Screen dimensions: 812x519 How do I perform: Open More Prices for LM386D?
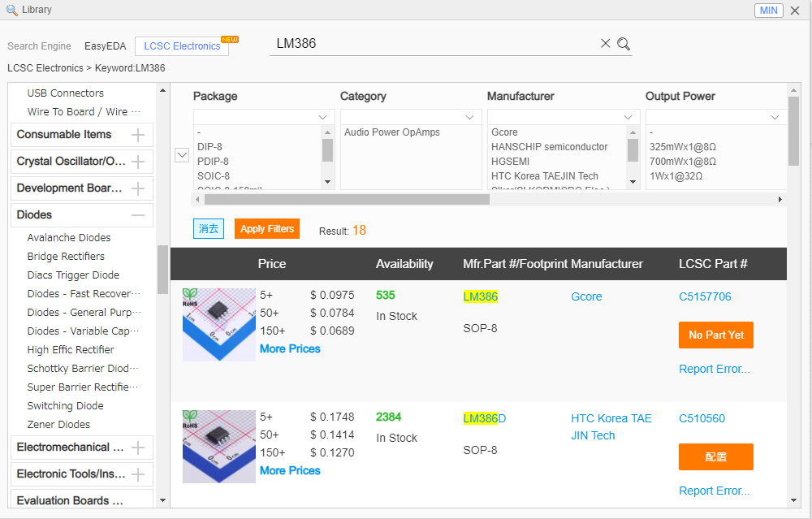[x=290, y=471]
